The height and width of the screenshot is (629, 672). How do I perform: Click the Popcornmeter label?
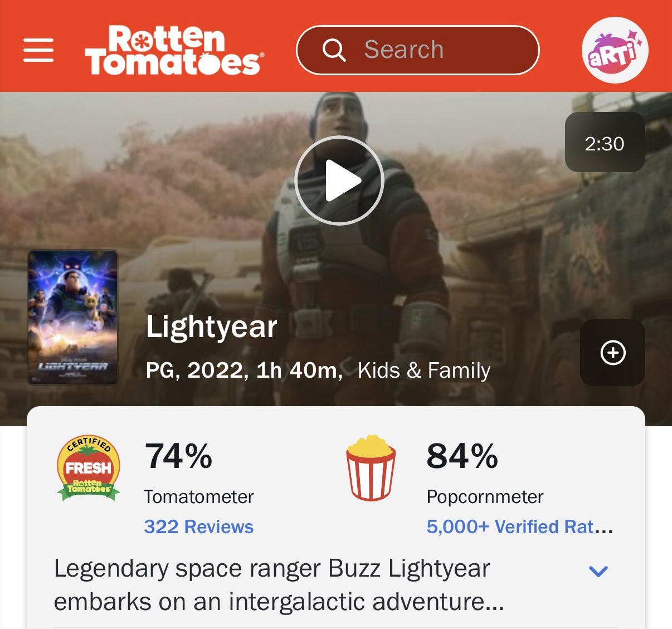(x=485, y=496)
